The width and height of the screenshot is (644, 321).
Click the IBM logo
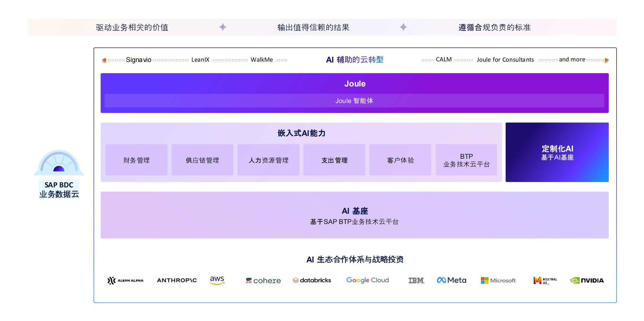click(416, 280)
